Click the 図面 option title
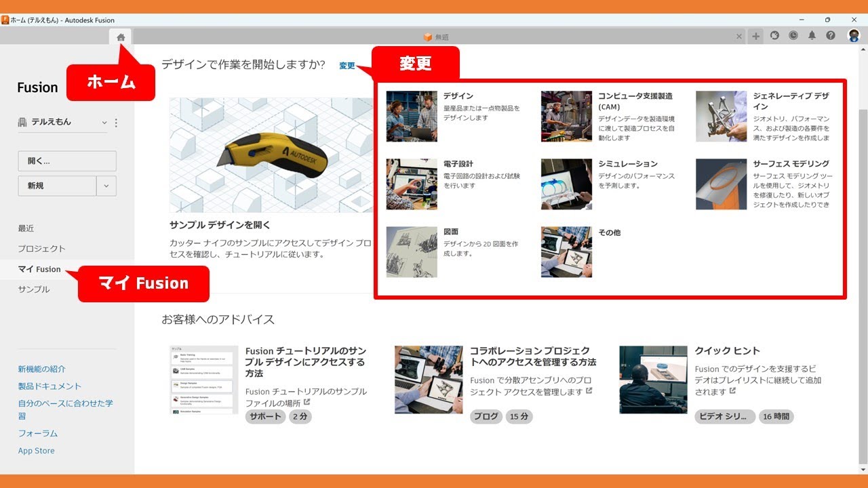 point(451,232)
